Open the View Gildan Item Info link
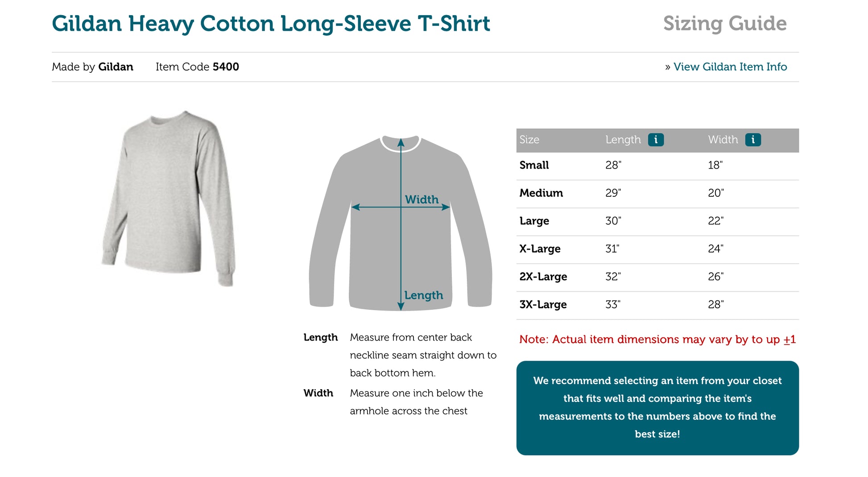The height and width of the screenshot is (477, 868). point(730,67)
